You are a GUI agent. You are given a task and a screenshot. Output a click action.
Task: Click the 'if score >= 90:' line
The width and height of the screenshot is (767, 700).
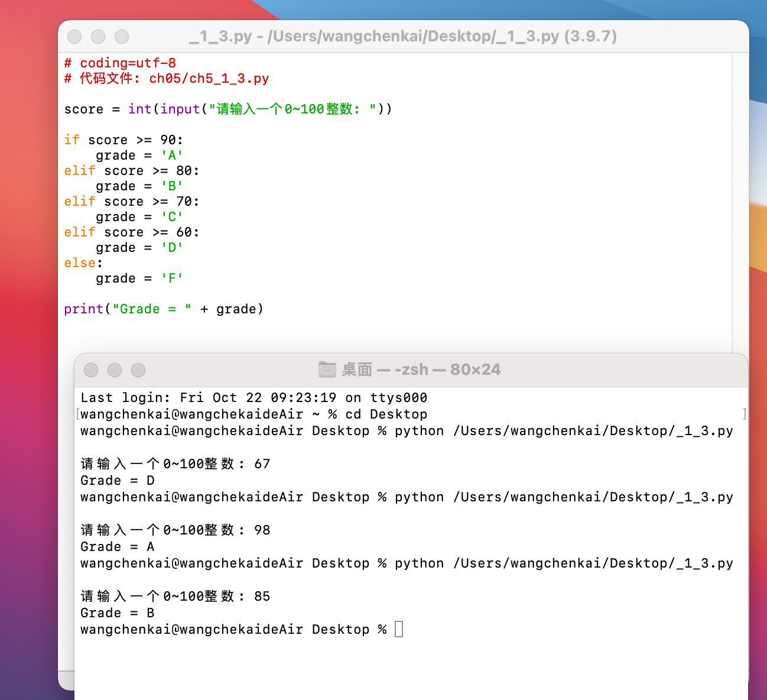123,140
